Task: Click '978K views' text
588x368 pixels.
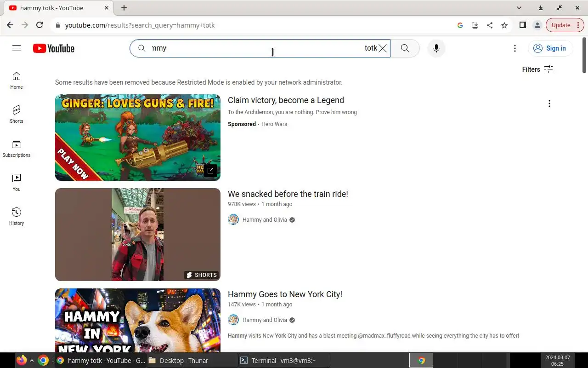Action: click(x=242, y=204)
